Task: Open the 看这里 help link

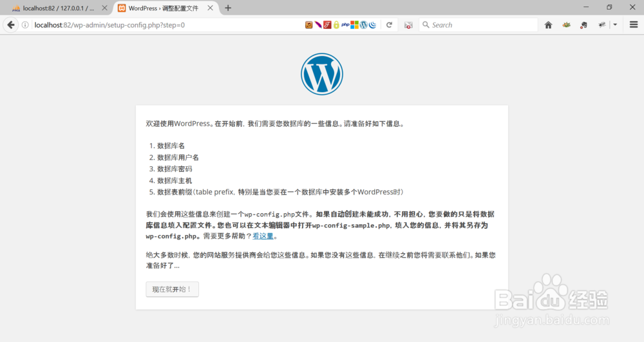Action: 263,236
